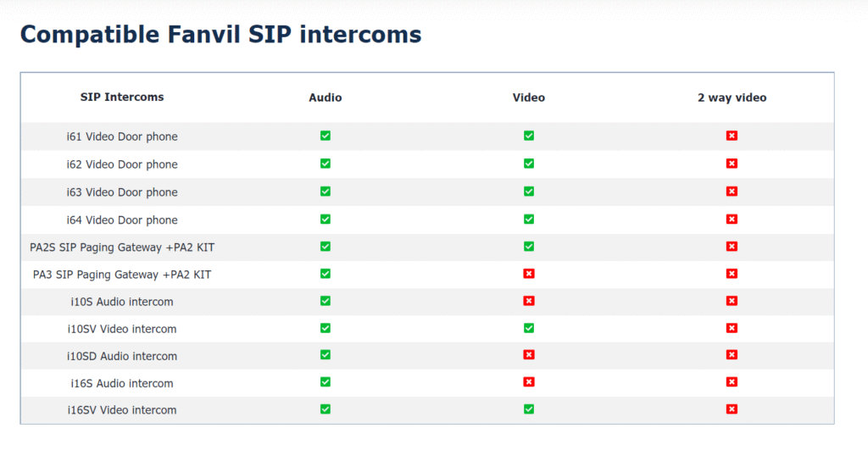Click the Audio check for i10SV Video intercom
868x456 pixels.
325,328
